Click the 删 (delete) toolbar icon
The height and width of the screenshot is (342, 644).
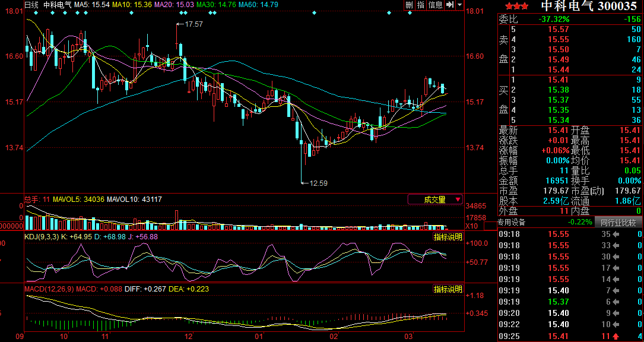[x=409, y=5]
